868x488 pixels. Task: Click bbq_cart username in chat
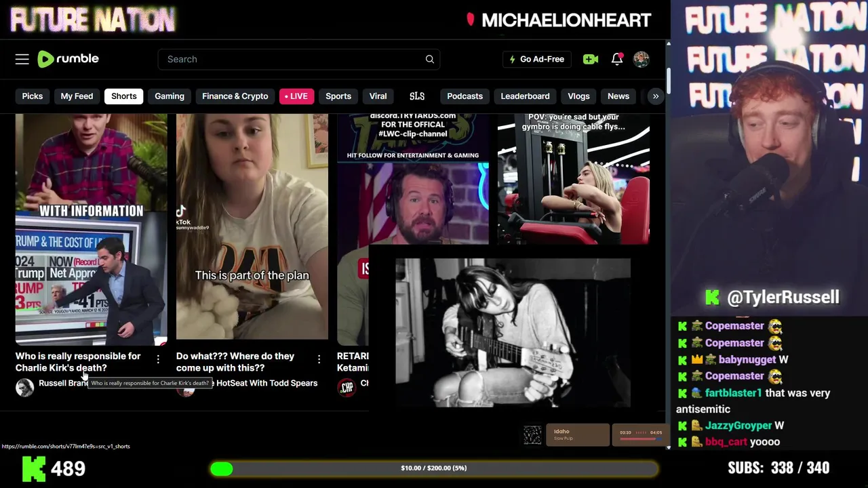point(726,442)
